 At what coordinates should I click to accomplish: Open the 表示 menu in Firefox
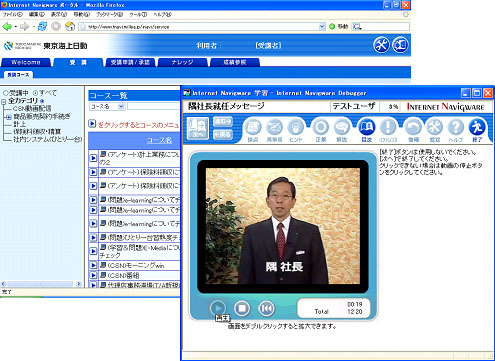[x=59, y=15]
